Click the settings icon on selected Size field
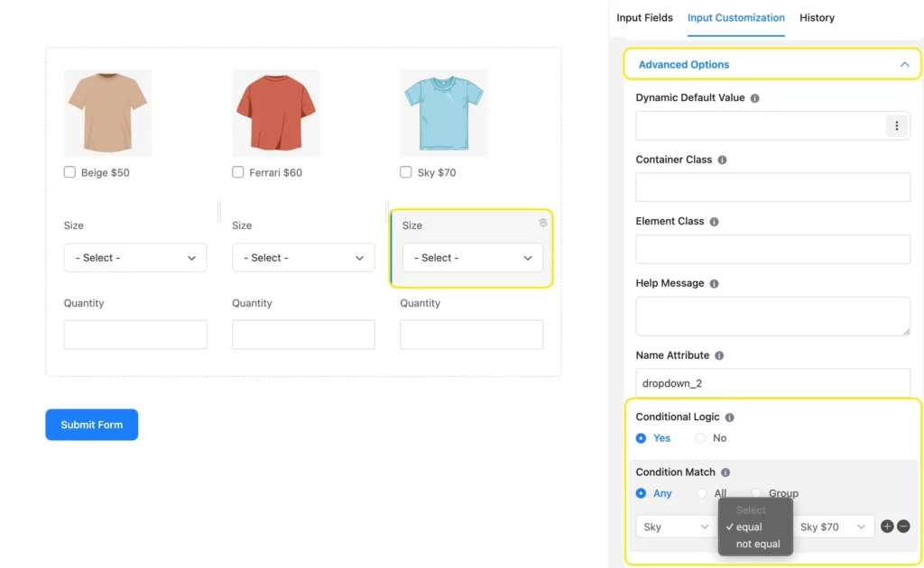The image size is (924, 568). click(x=542, y=223)
